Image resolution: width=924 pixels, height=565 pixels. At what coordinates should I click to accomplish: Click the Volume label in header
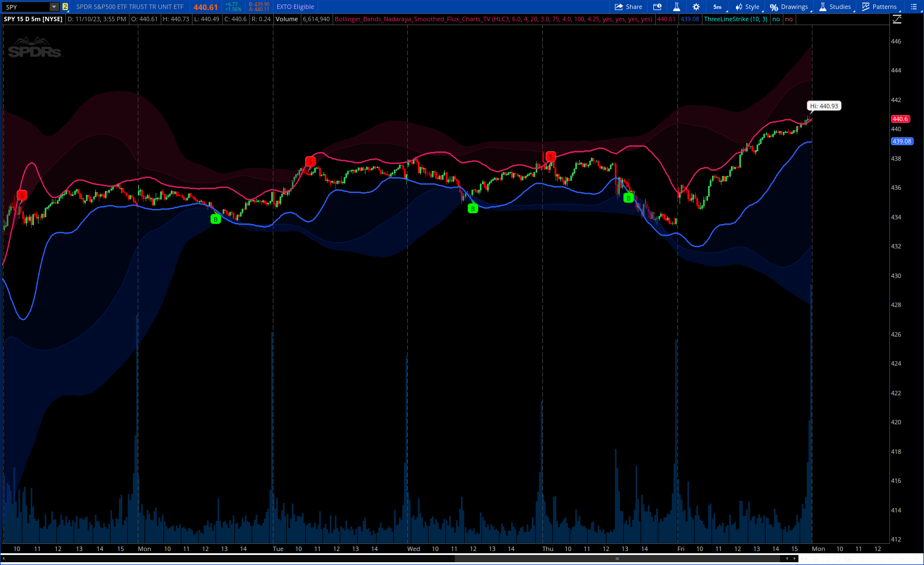[x=287, y=19]
